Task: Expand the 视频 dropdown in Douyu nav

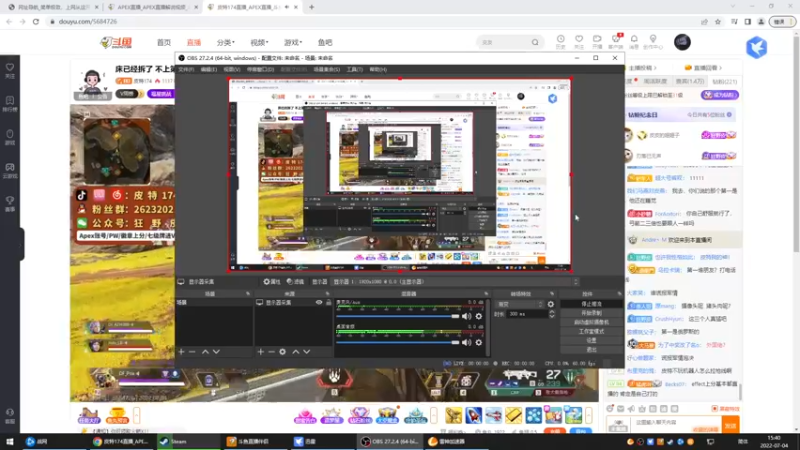Action: (259, 42)
